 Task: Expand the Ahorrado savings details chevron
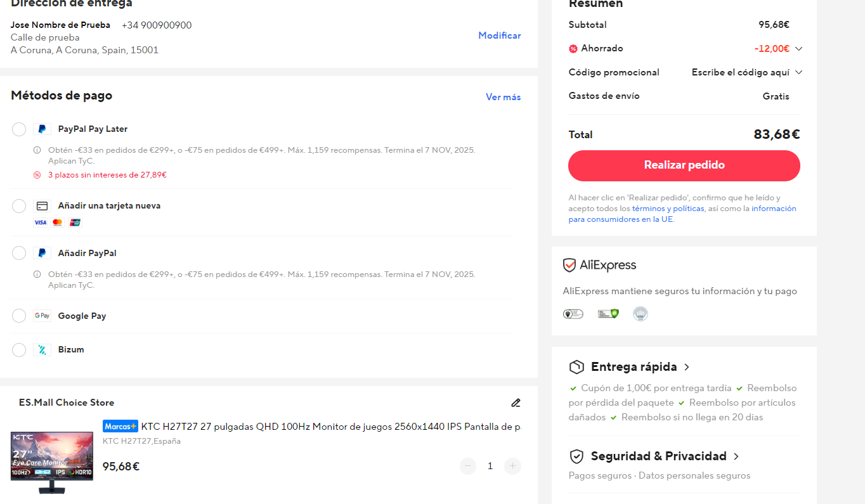[798, 49]
